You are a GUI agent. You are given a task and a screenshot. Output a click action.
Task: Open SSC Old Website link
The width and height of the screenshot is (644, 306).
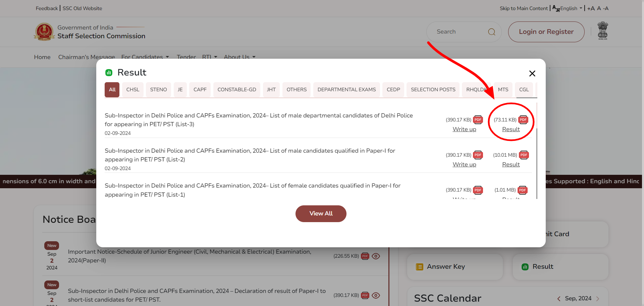click(82, 8)
